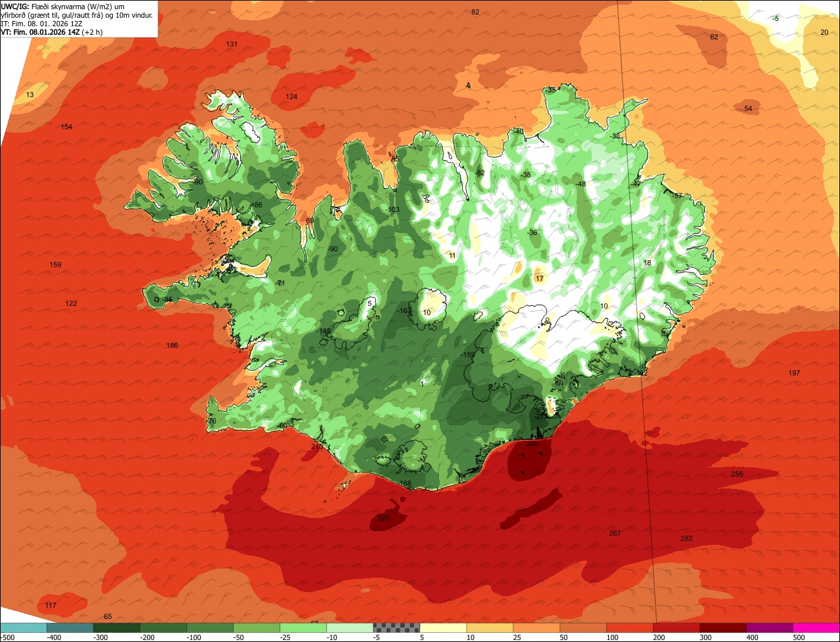Click the '-86' value in the Westfjords

click(x=257, y=205)
